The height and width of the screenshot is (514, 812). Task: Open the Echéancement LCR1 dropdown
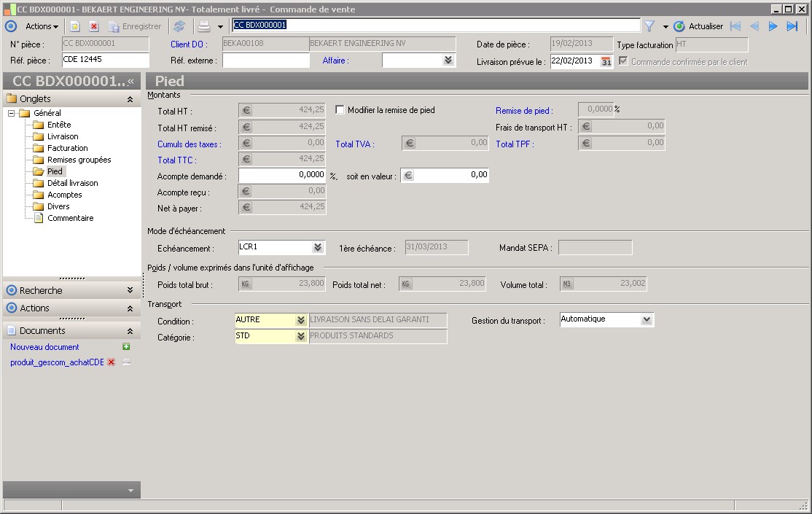[318, 248]
